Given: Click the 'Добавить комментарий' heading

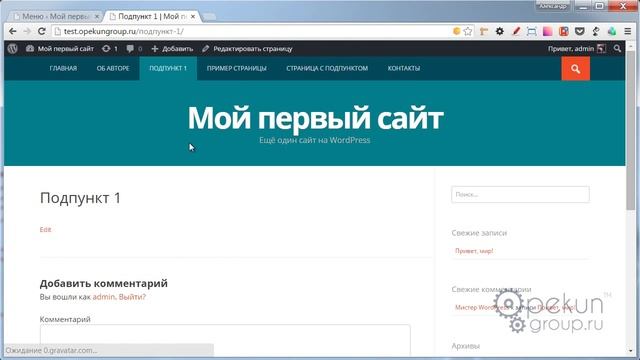Looking at the screenshot, I should pos(104,283).
